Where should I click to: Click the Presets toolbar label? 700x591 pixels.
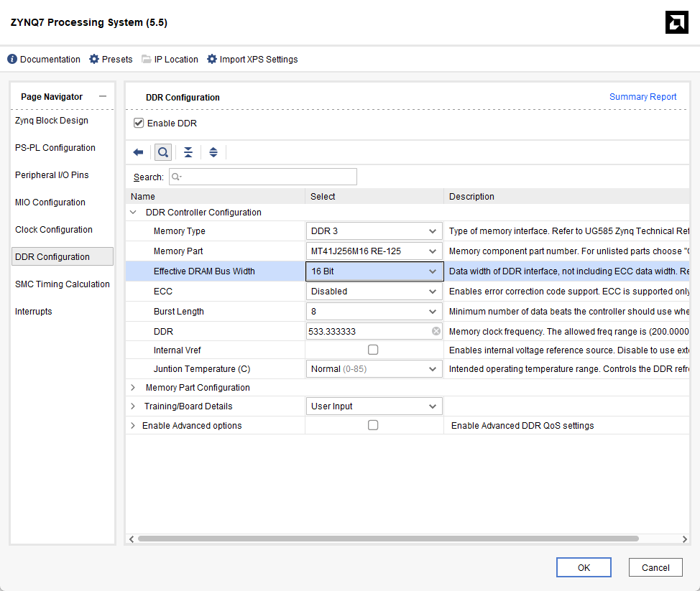(x=117, y=60)
